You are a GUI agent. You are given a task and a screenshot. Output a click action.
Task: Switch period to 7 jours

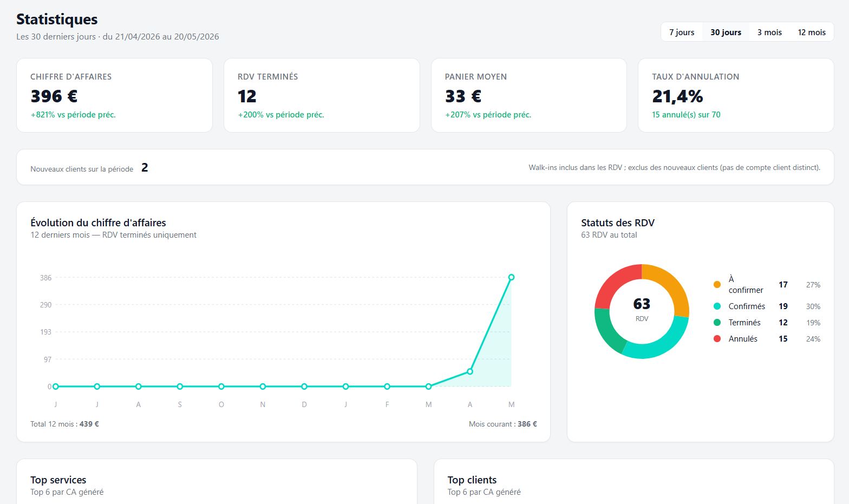(682, 32)
